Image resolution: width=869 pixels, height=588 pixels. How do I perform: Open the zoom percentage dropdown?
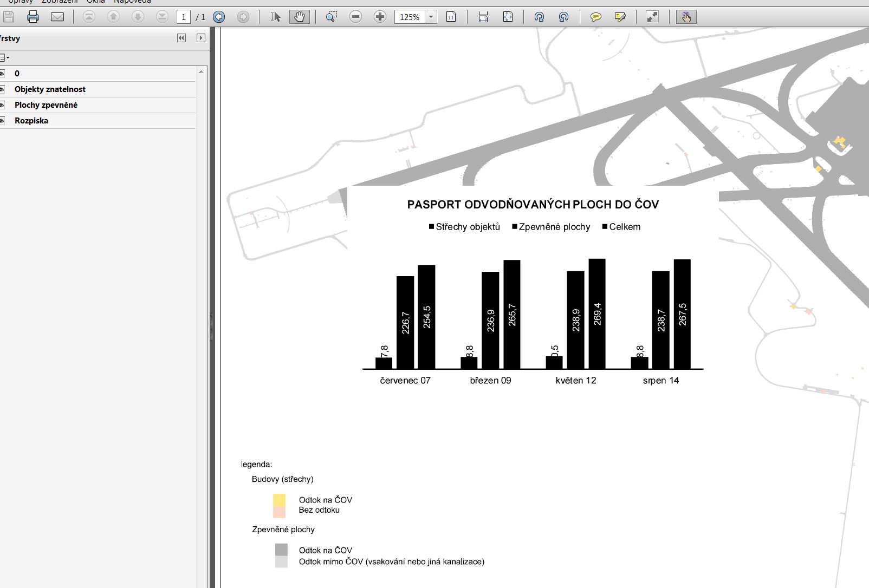431,17
